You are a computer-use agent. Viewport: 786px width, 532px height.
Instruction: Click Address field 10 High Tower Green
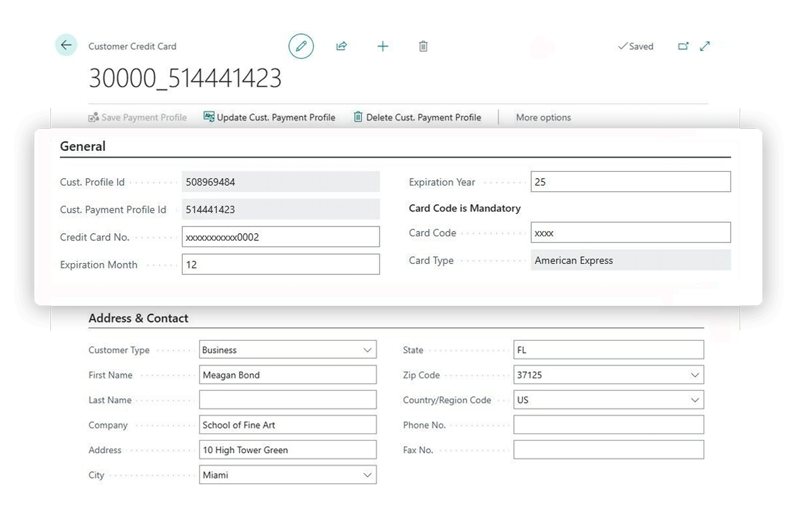[x=288, y=450]
